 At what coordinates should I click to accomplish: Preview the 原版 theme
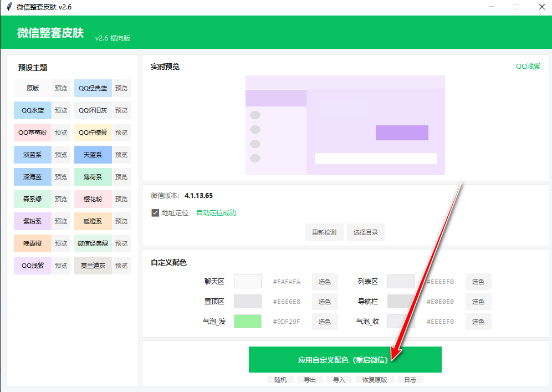tap(61, 88)
